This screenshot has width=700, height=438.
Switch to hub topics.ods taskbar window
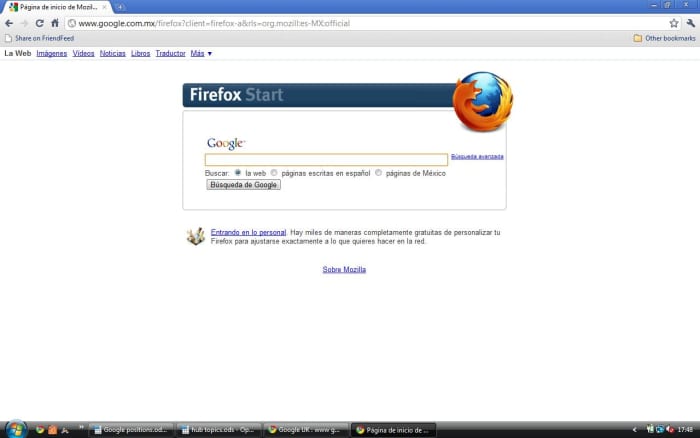[219, 430]
